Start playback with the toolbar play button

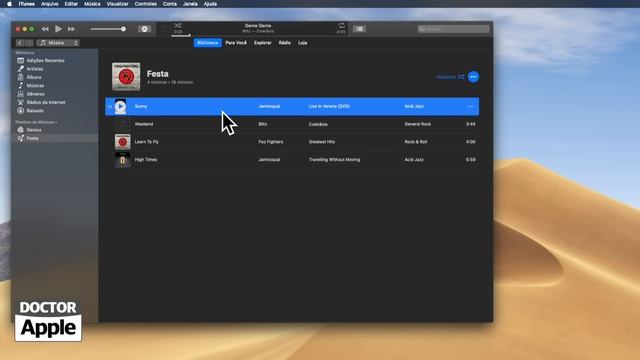click(58, 29)
